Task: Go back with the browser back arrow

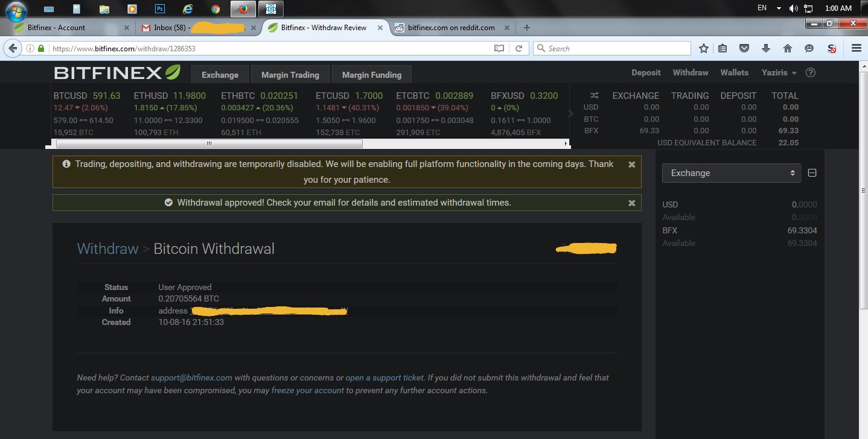Action: tap(12, 48)
